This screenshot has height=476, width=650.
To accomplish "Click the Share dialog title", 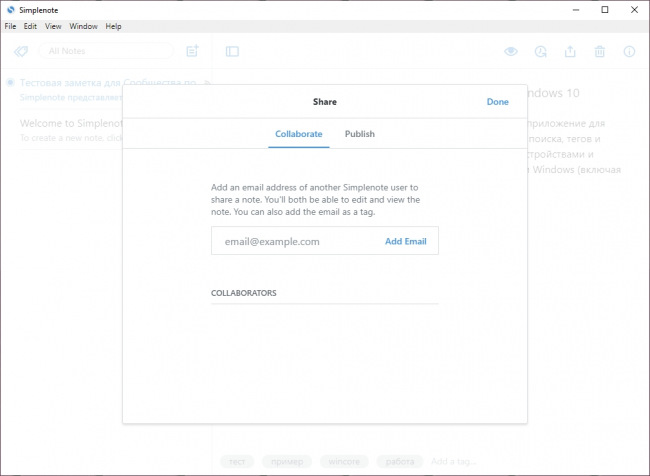I will (x=325, y=102).
